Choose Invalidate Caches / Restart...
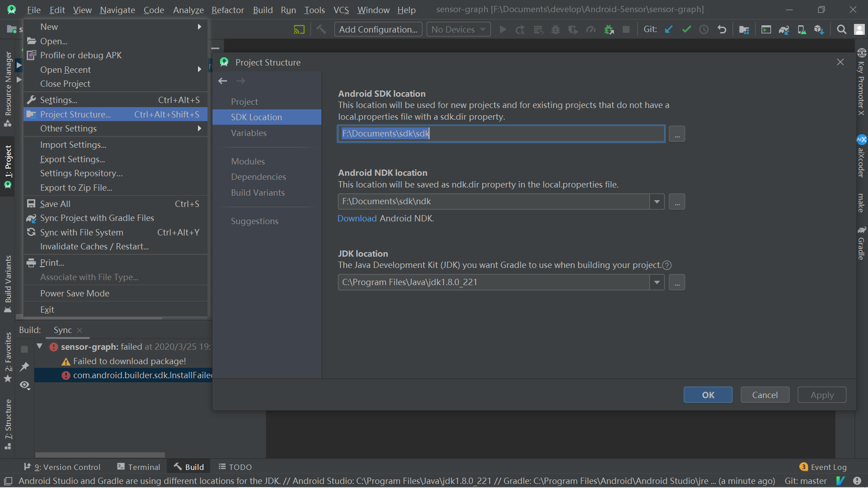Screen dimensions: 868x488 (115, 246)
